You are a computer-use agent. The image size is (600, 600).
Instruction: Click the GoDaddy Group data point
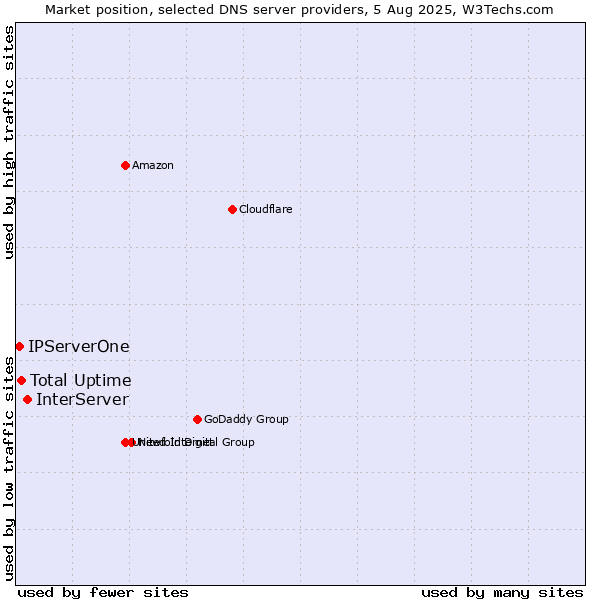point(197,420)
